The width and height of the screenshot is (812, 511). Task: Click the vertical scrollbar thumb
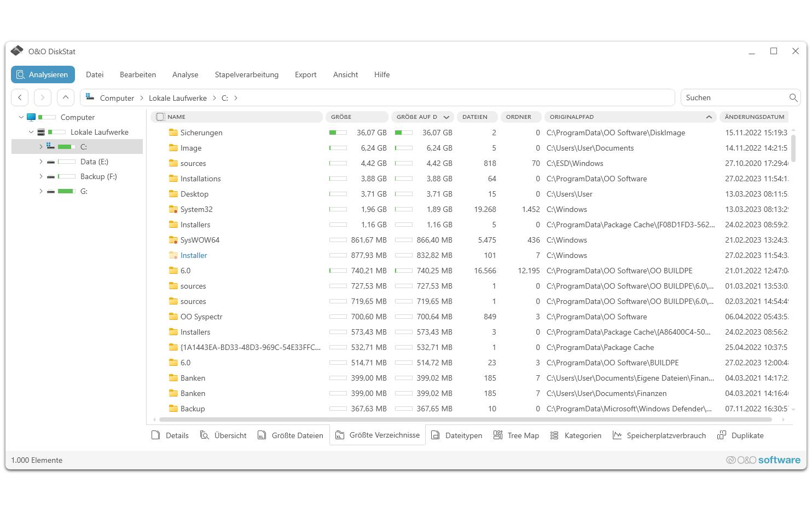click(x=793, y=148)
